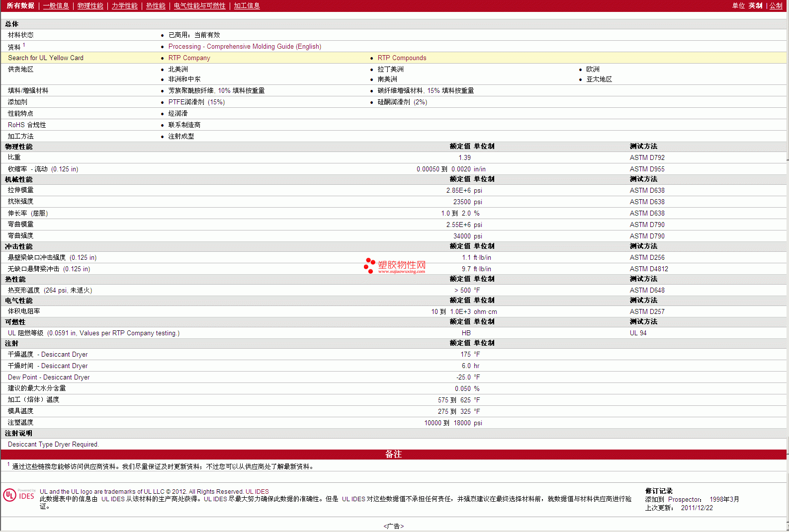Switch units to 公制
Screen dimensions: 789x532
pos(776,6)
